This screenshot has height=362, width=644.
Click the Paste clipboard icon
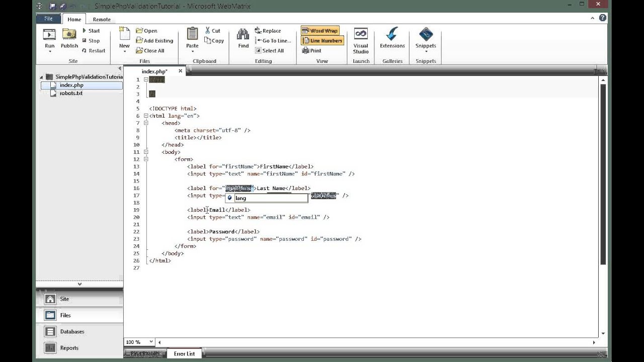click(192, 35)
